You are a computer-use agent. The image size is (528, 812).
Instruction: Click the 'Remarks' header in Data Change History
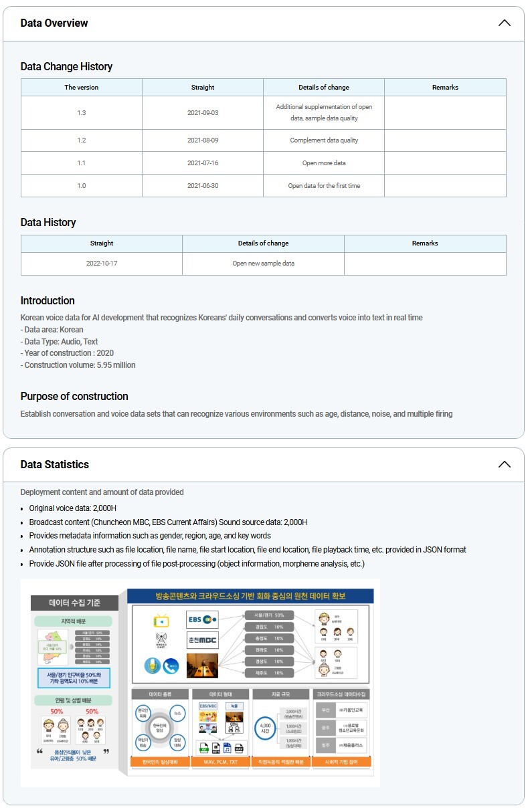click(445, 88)
